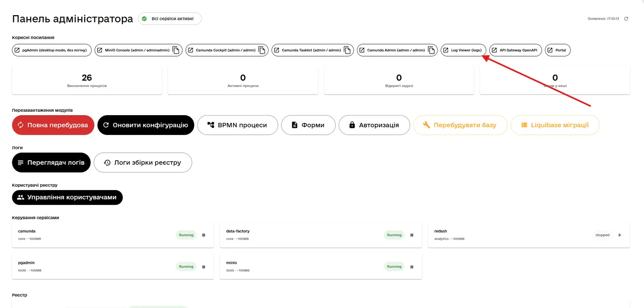This screenshot has width=644, height=308.
Task: Reload the BPMN процеси module
Action: (237, 125)
